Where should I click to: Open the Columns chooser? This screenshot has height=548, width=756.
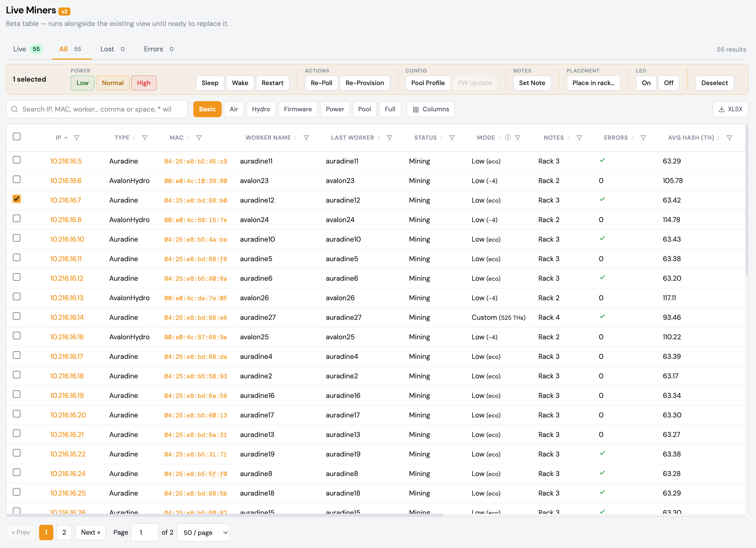pyautogui.click(x=431, y=109)
